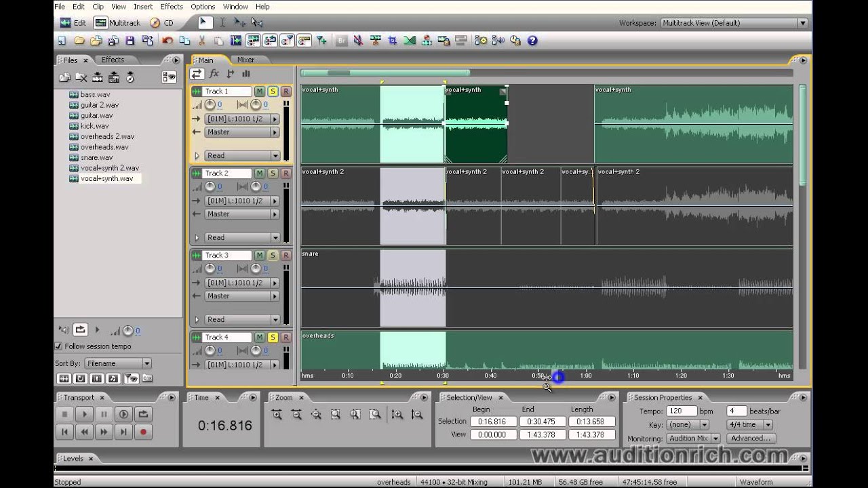Solo Track 1
This screenshot has width=868, height=488.
273,91
